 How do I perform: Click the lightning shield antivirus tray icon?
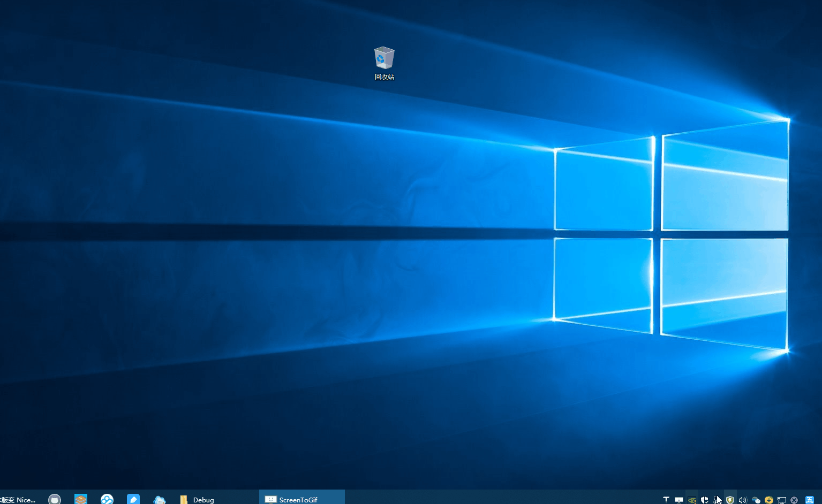[x=730, y=500]
